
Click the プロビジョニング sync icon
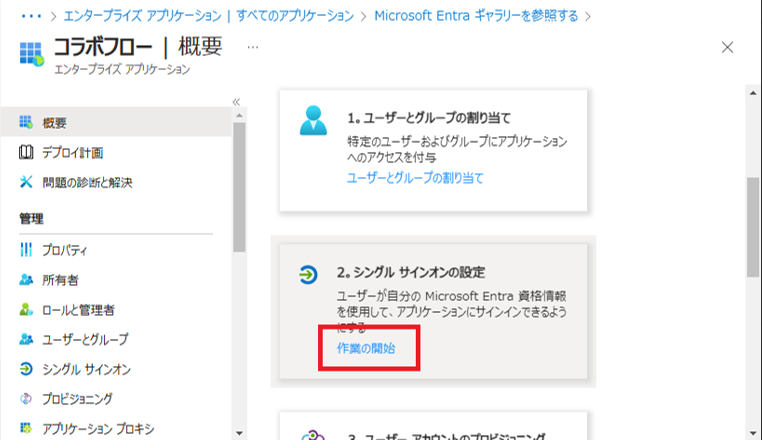pyautogui.click(x=26, y=399)
